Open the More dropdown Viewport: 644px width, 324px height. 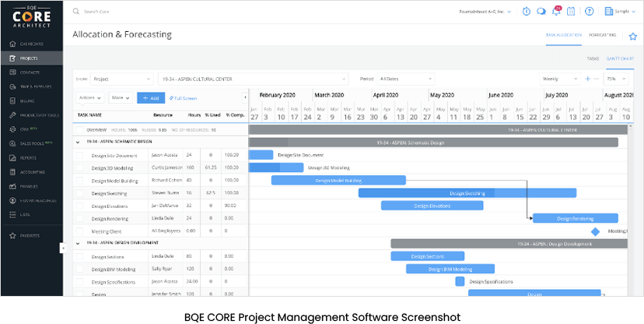(121, 98)
